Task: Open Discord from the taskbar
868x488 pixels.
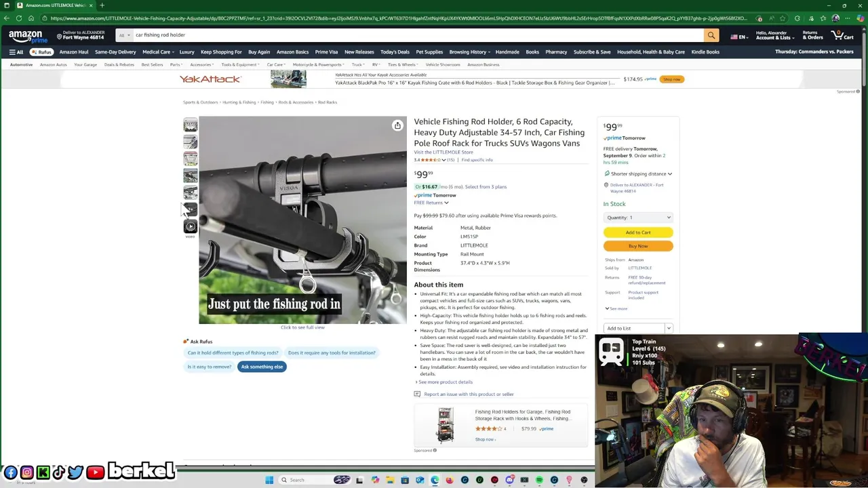Action: 509,480
